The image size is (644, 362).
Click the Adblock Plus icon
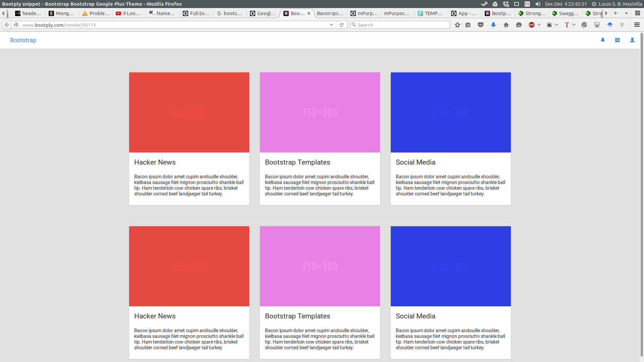coord(532,25)
